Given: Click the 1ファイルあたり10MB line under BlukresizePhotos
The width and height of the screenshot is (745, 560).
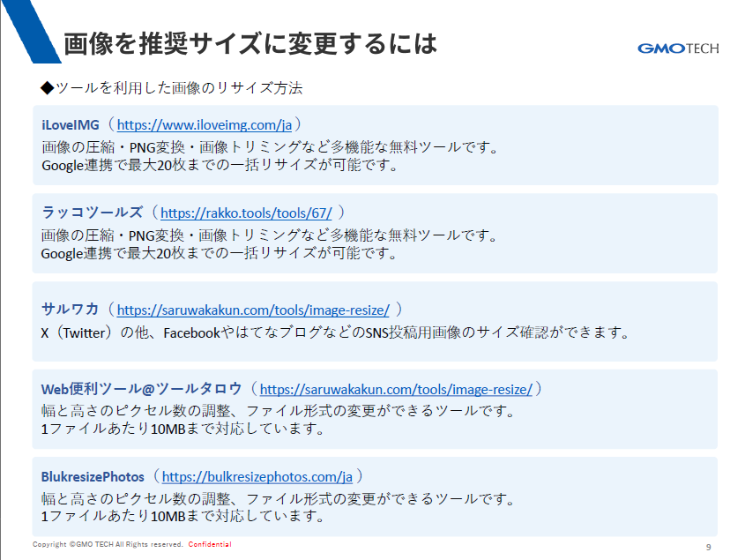Looking at the screenshot, I should (183, 516).
